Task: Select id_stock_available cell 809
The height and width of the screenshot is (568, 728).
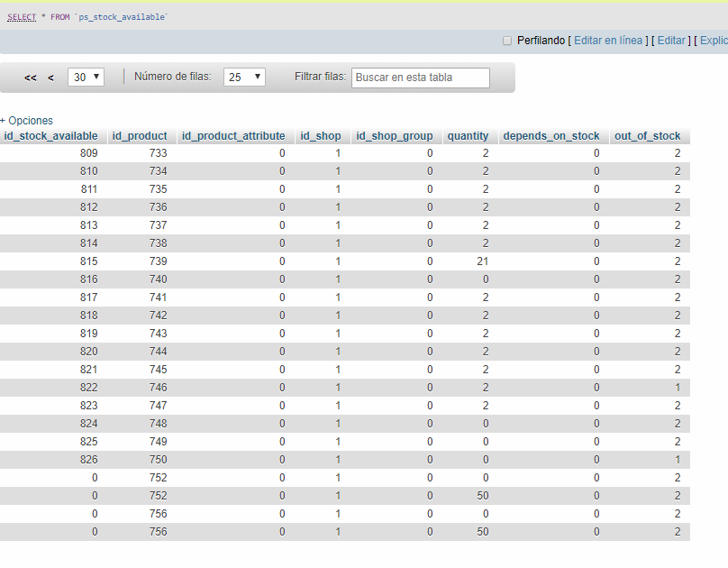Action: [88, 153]
